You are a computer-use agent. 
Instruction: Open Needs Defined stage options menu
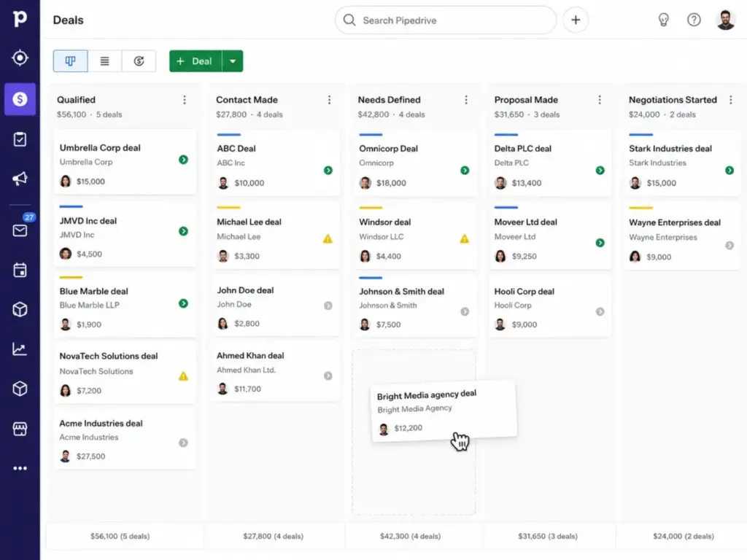pos(466,99)
